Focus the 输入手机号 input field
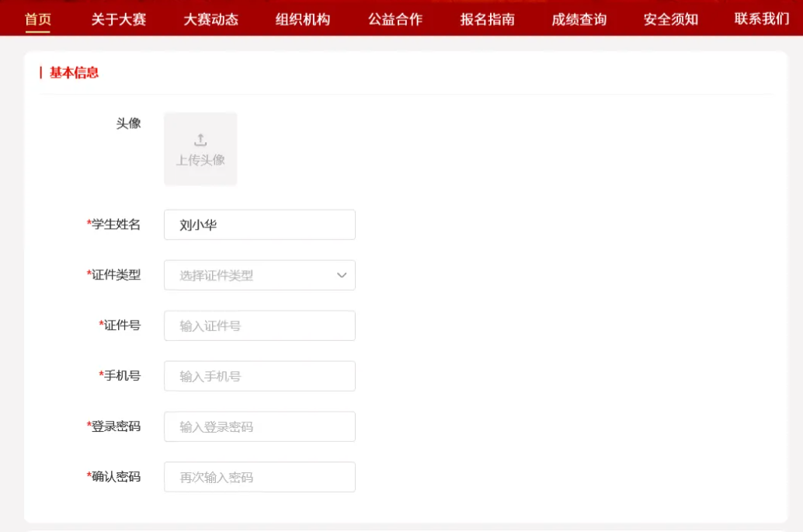The image size is (803, 532). pos(259,377)
